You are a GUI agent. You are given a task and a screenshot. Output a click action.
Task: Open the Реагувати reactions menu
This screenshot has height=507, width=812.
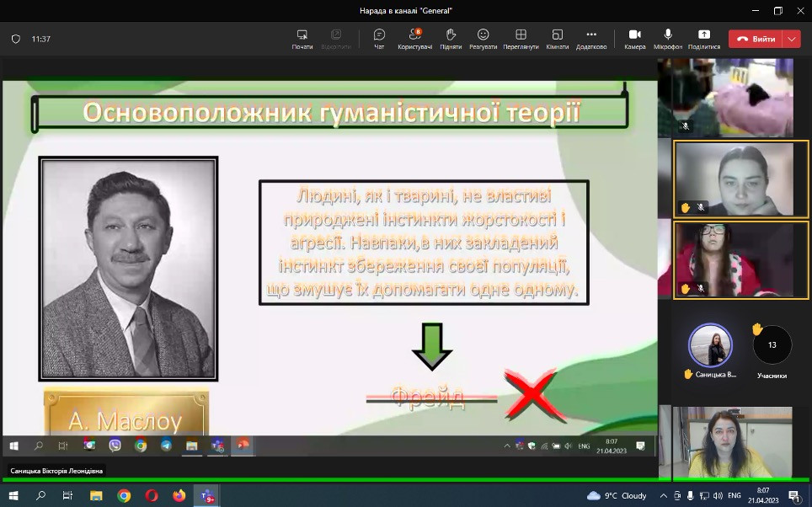(483, 39)
